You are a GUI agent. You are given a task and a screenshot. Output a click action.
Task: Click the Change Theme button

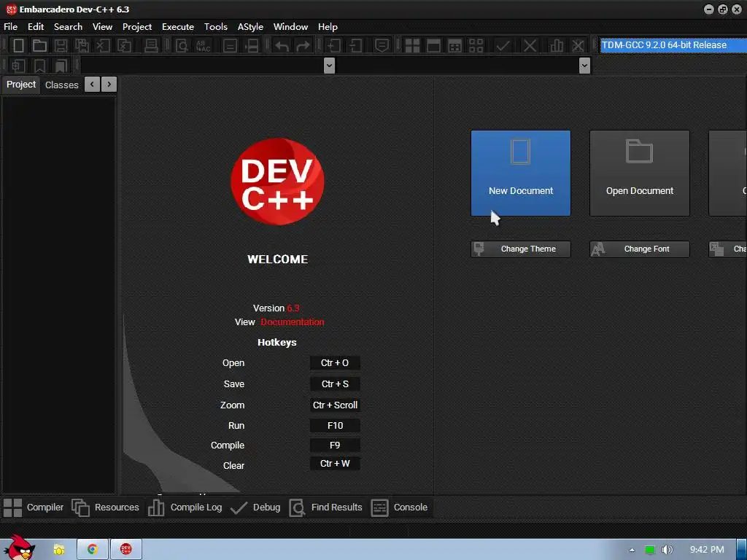pos(521,249)
